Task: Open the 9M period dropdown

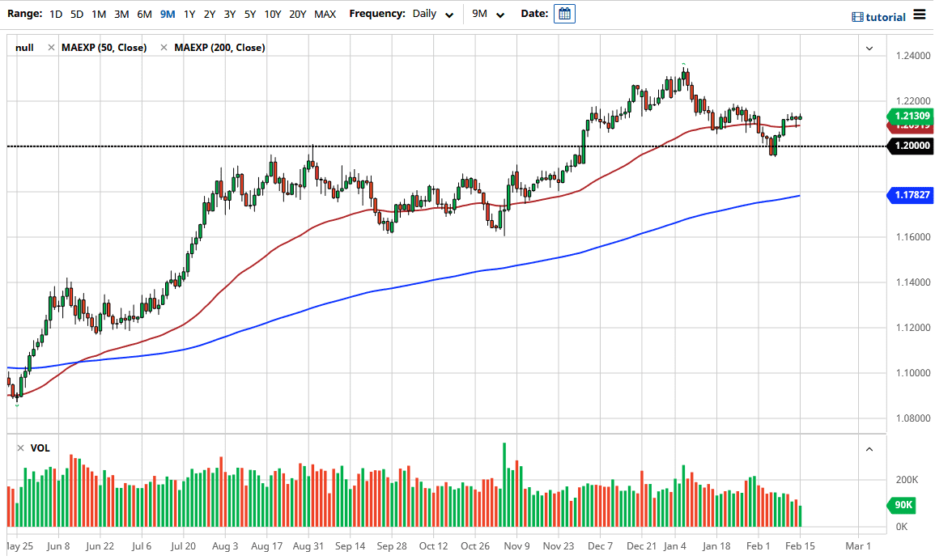Action: 488,14
